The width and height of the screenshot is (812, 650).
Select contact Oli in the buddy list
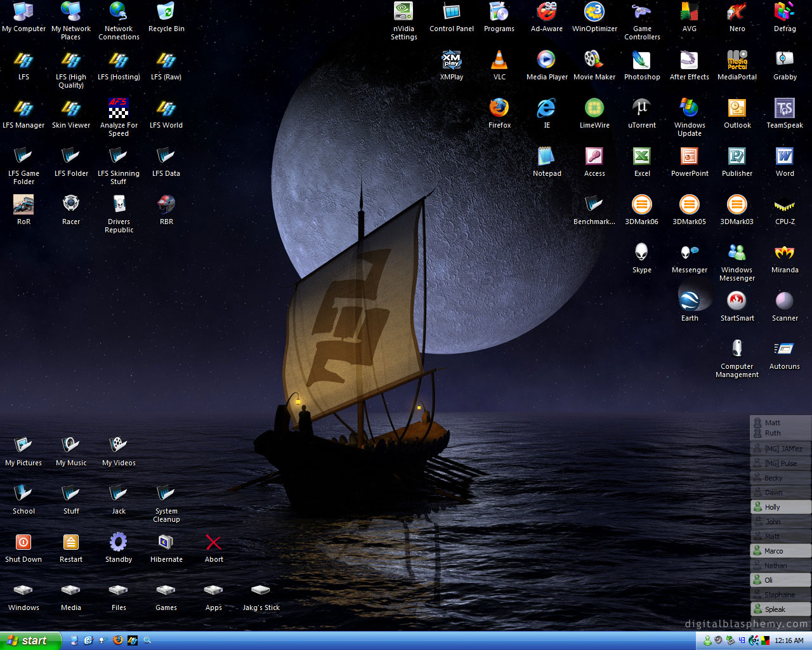(781, 580)
